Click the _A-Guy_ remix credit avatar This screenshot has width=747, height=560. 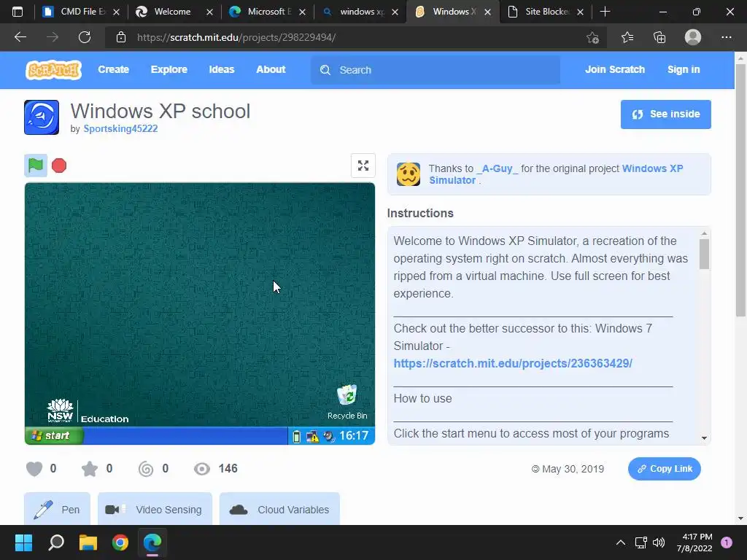tap(409, 174)
